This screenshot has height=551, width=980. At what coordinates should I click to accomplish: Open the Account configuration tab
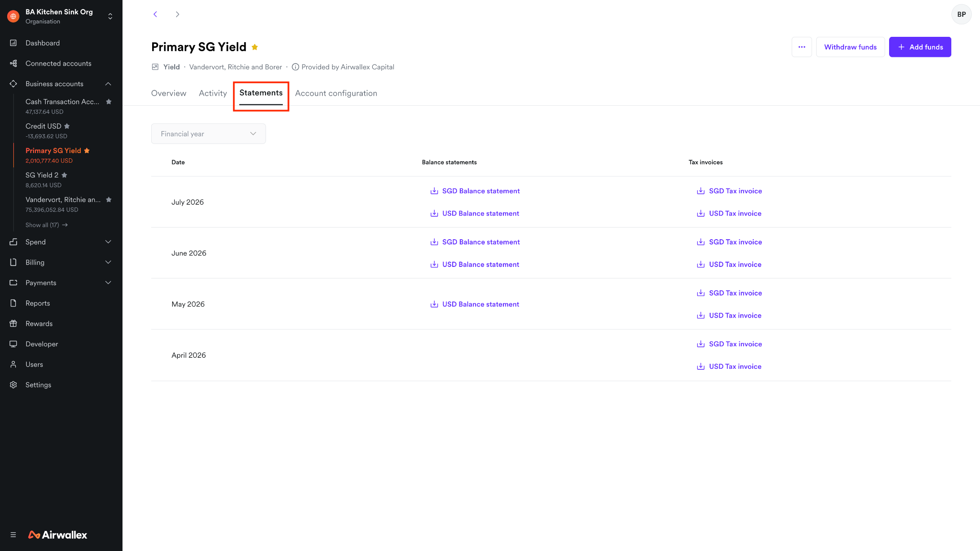pos(336,93)
